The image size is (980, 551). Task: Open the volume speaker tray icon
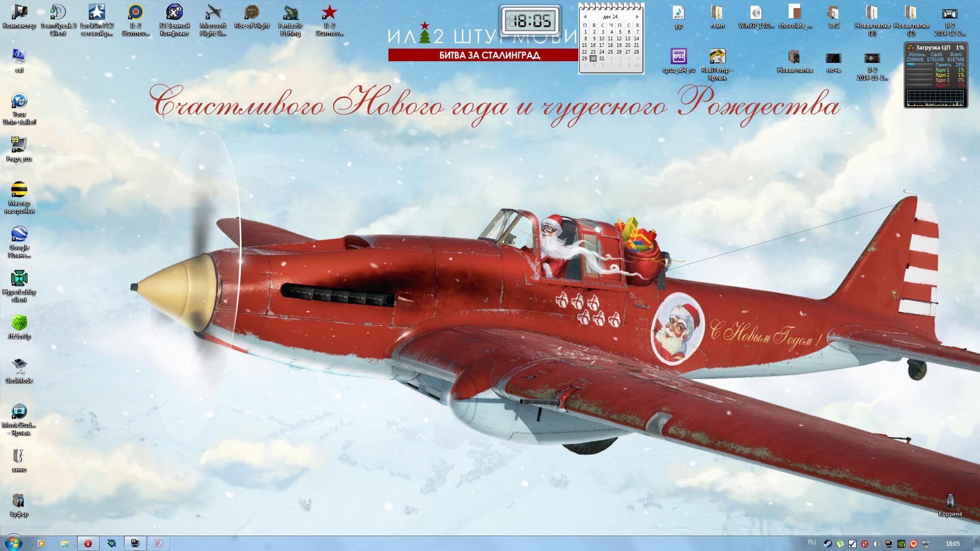pos(877,544)
